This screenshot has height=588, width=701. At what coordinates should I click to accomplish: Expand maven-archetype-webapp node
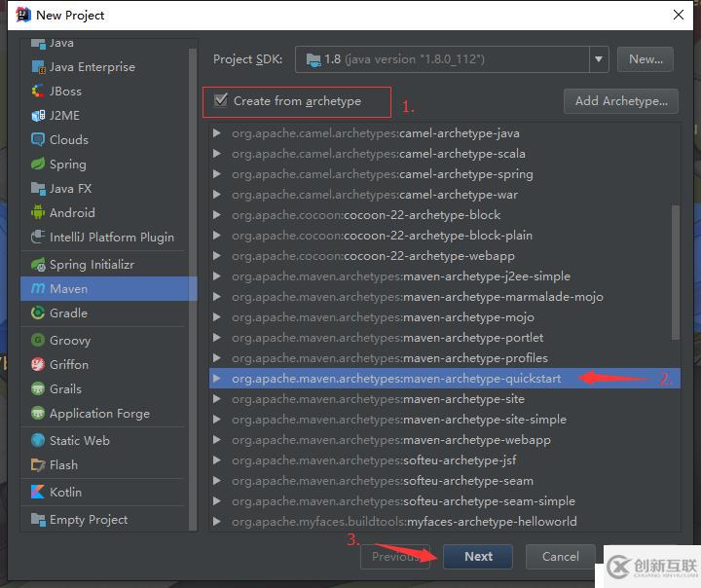[x=217, y=440]
